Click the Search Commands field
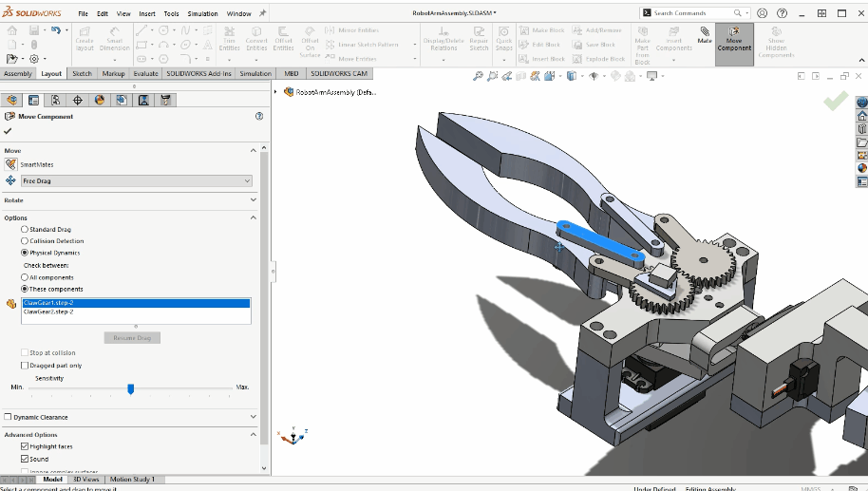This screenshot has height=491, width=868. point(691,12)
